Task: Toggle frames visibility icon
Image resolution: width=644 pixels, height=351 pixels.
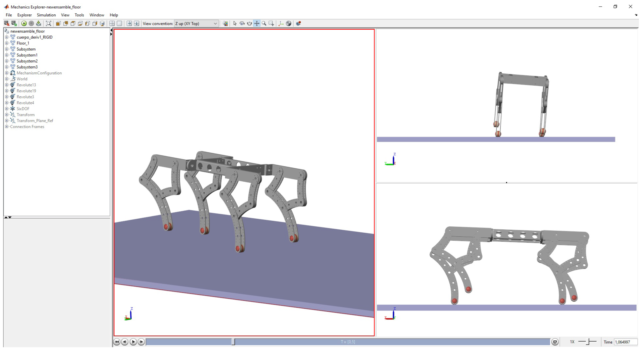Action: (x=281, y=23)
